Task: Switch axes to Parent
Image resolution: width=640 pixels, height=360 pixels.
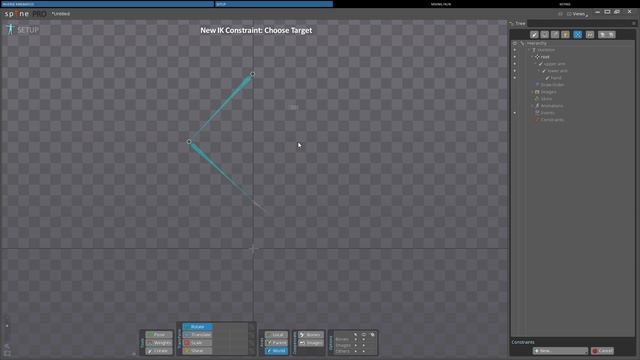Action: coord(276,343)
